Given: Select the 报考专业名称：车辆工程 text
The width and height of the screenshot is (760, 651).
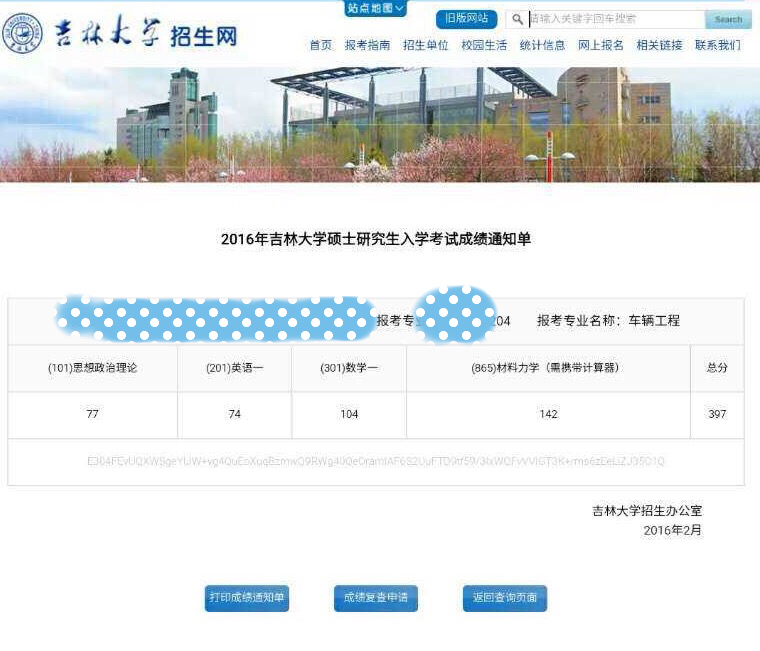Looking at the screenshot, I should (x=608, y=320).
